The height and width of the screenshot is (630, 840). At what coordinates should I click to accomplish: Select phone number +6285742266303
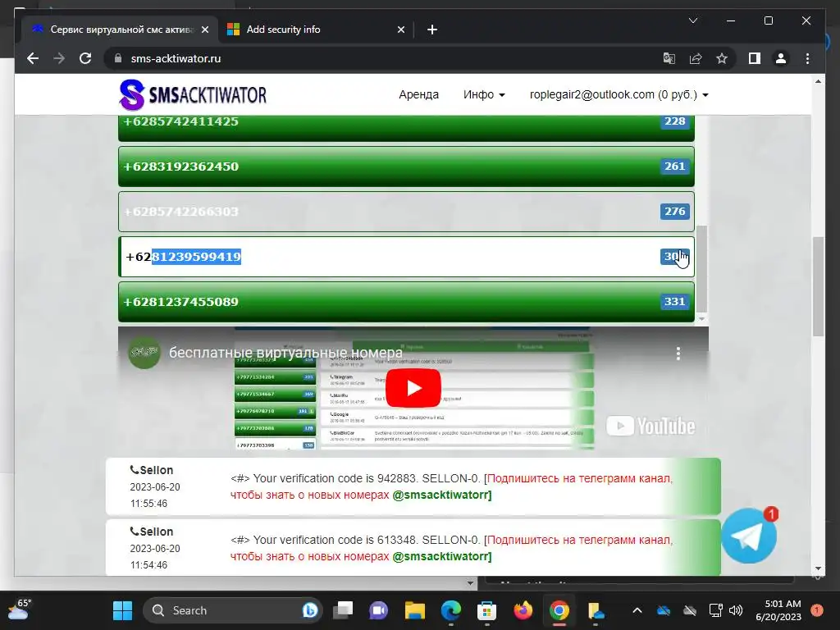point(406,212)
